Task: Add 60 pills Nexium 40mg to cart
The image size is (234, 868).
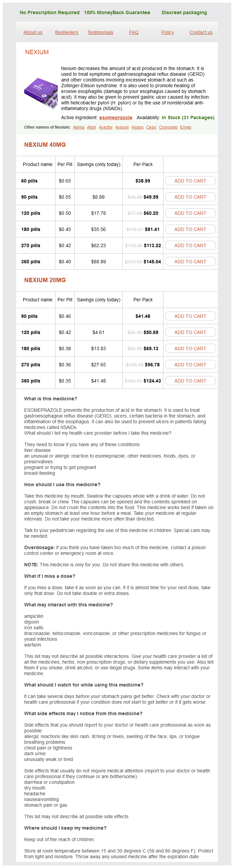Action: click(x=190, y=181)
